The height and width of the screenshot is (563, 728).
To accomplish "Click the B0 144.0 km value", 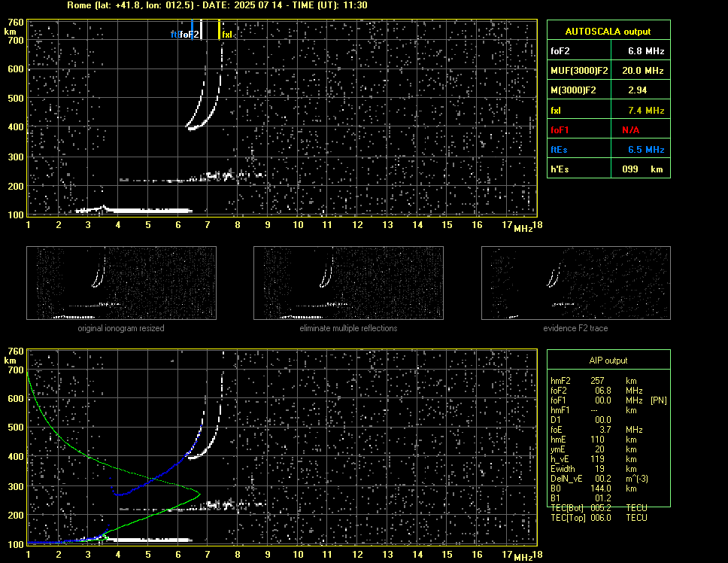I will pyautogui.click(x=600, y=488).
